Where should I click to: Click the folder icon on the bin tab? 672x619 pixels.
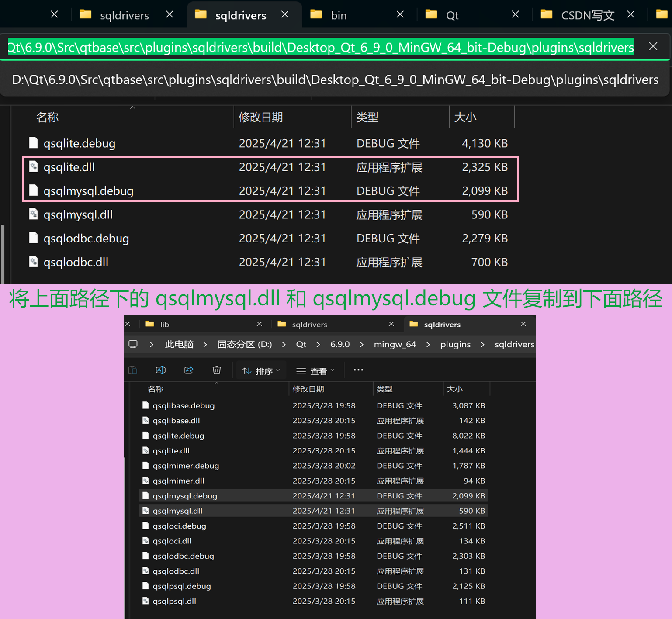pos(315,14)
